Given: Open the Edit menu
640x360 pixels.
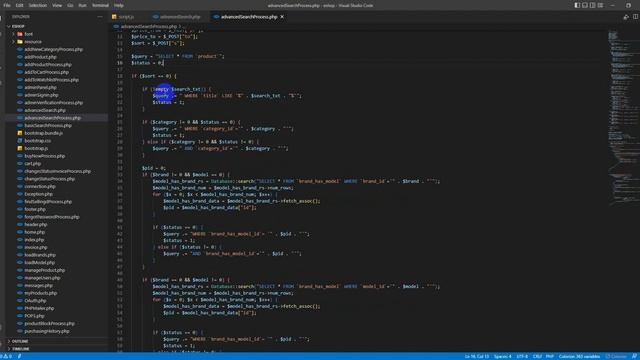Looking at the screenshot, I should tap(20, 5).
